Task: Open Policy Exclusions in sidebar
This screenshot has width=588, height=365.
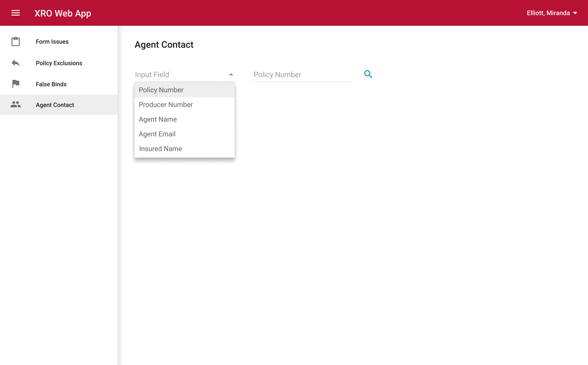Action: coord(59,63)
